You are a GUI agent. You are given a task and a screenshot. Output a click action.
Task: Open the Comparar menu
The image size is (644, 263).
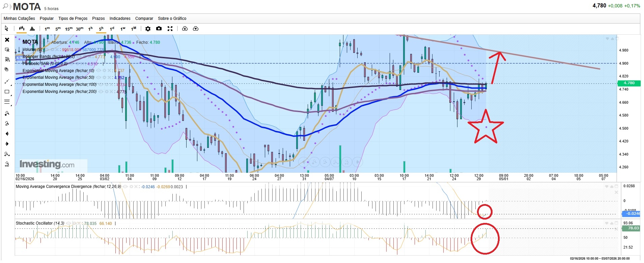[144, 19]
